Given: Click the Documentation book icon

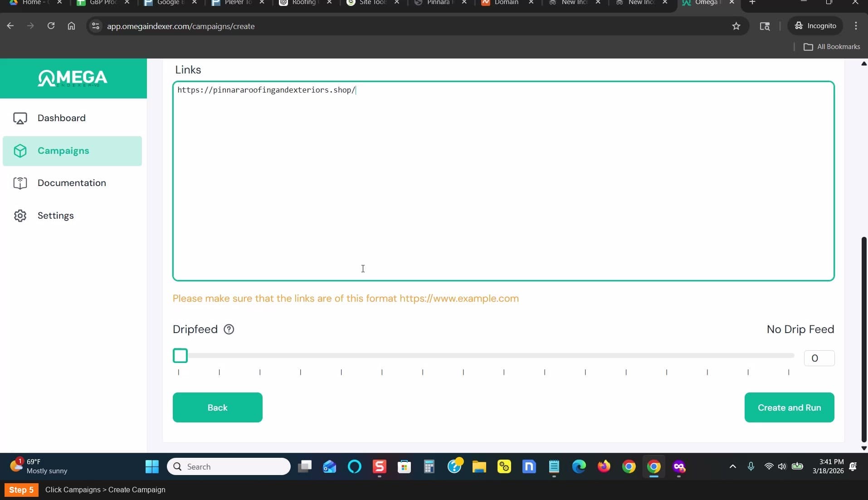Looking at the screenshot, I should pos(20,183).
